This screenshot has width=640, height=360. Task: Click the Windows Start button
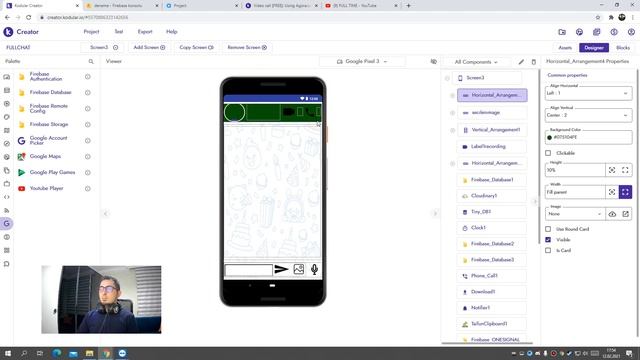(8, 353)
